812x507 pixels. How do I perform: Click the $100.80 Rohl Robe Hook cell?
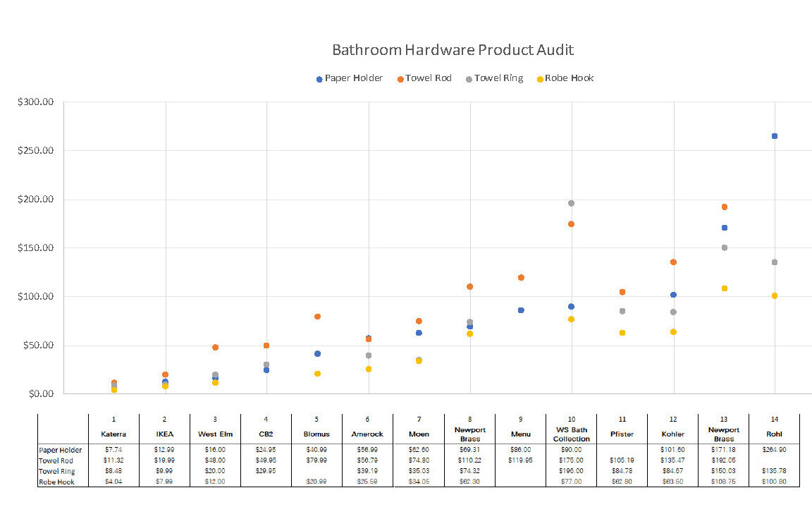774,482
